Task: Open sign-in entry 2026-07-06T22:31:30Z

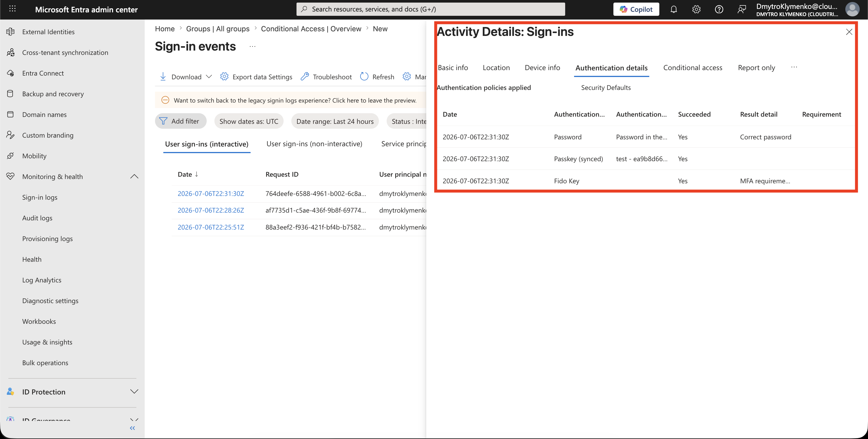Action: coord(211,194)
